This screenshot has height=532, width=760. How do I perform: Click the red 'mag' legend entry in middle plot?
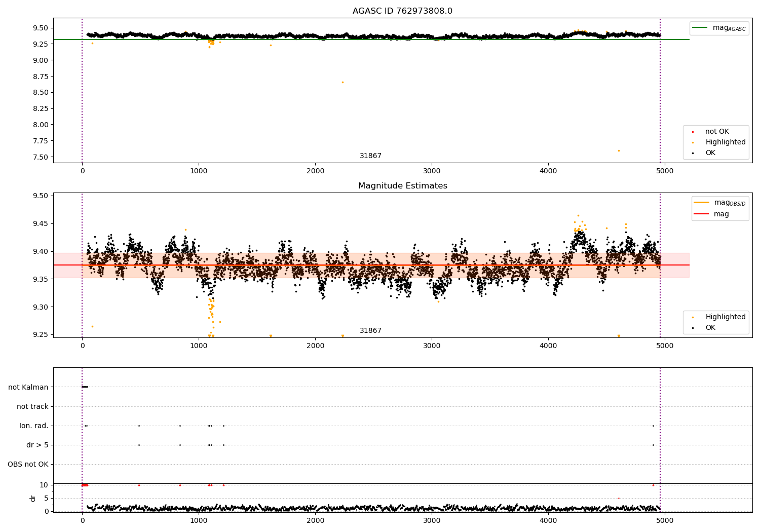(x=712, y=214)
